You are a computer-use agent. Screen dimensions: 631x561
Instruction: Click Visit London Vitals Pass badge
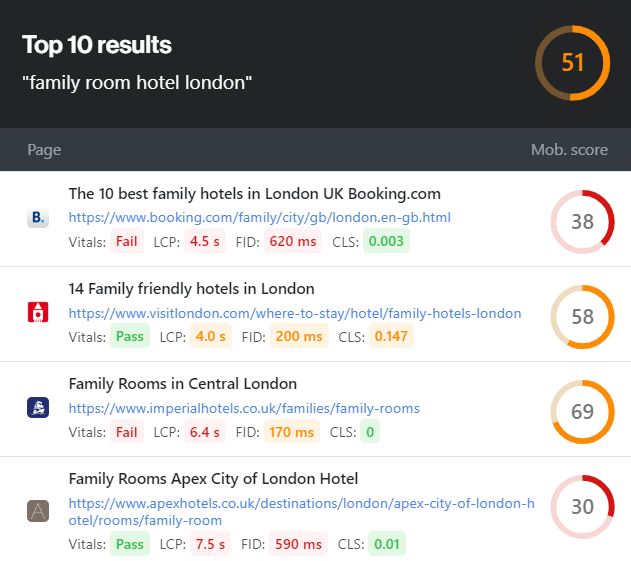(x=130, y=336)
